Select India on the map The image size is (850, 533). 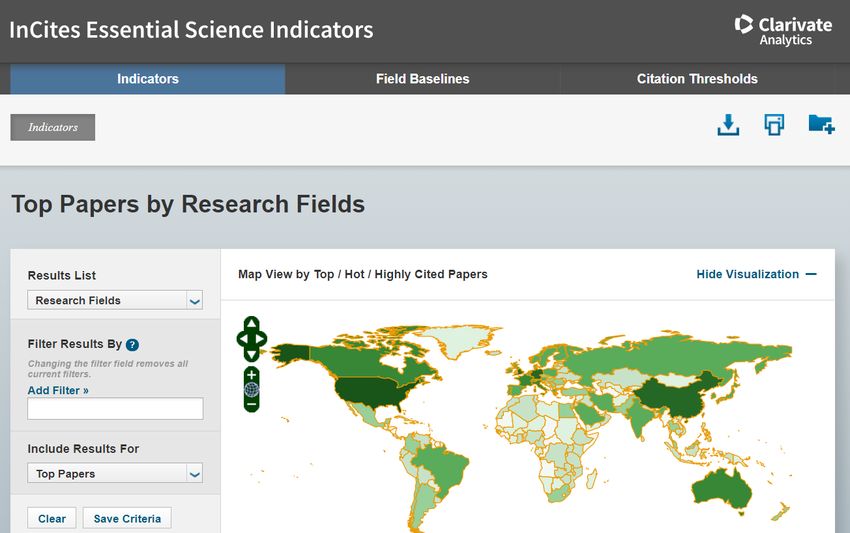tap(640, 416)
